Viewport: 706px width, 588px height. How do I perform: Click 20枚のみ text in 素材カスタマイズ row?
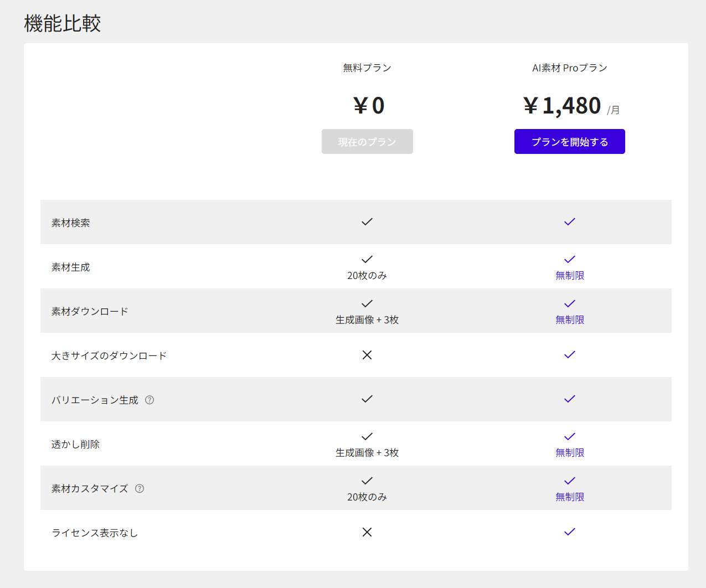coord(367,497)
